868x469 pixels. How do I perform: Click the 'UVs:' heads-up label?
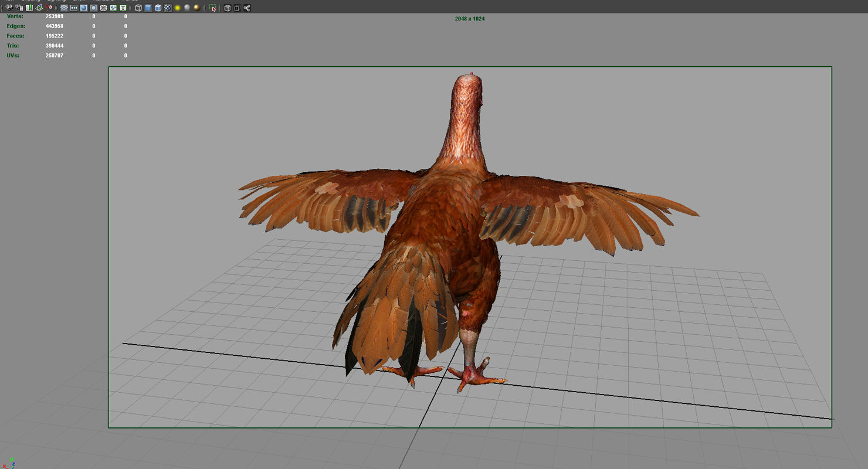13,56
